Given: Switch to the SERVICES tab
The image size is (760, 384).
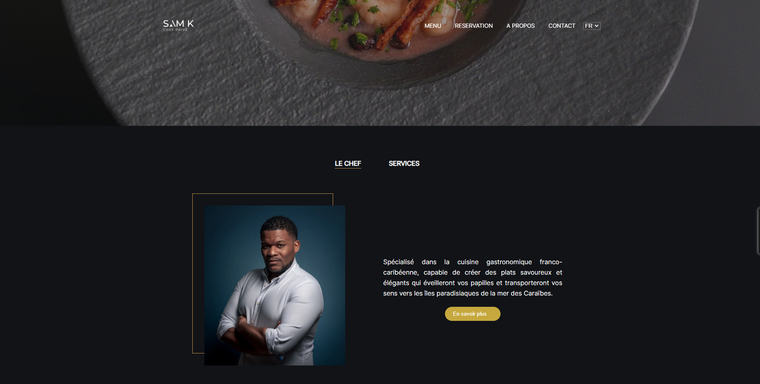Looking at the screenshot, I should click(x=404, y=163).
